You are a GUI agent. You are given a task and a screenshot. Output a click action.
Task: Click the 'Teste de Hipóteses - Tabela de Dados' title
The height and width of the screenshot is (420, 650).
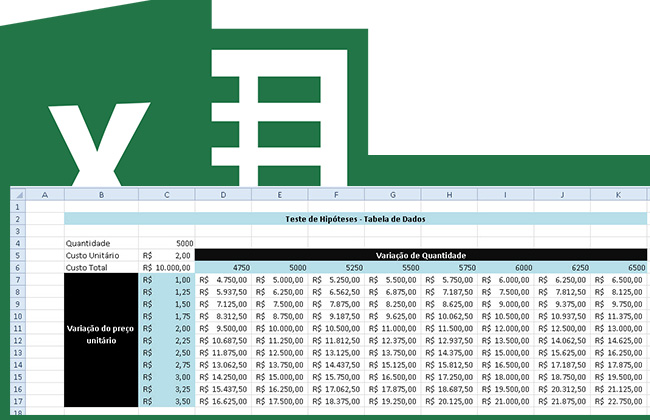click(x=355, y=219)
